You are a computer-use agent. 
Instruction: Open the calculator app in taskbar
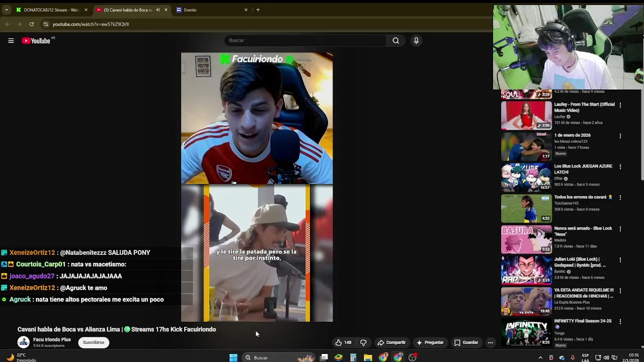353,357
